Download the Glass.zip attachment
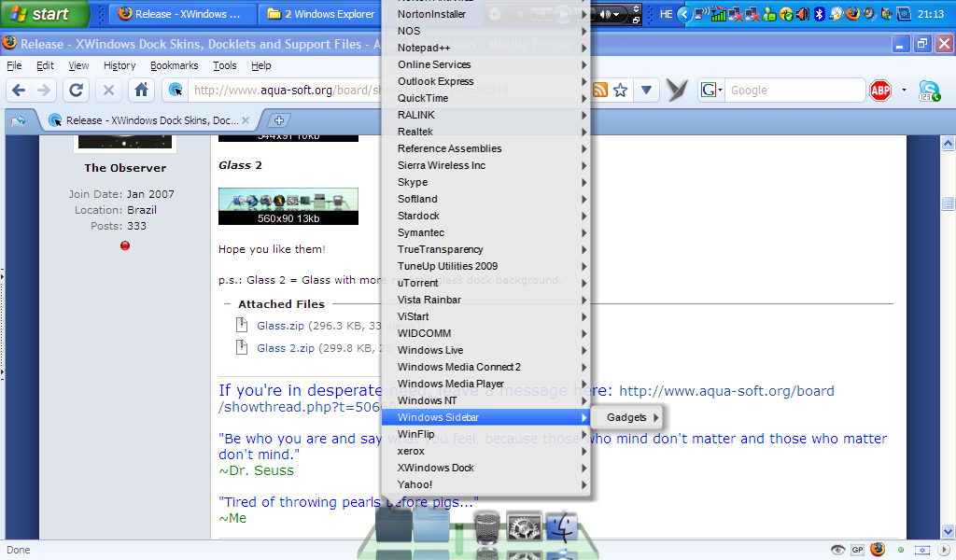This screenshot has height=560, width=956. pyautogui.click(x=280, y=326)
